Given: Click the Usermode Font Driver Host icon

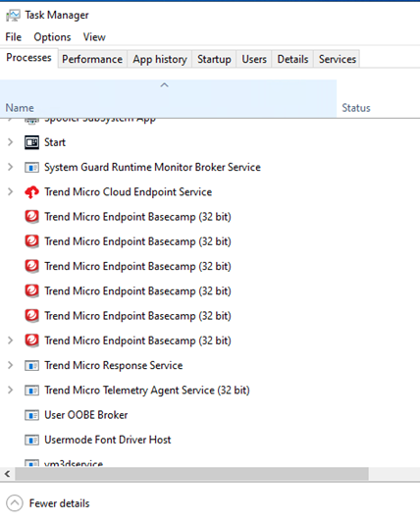Looking at the screenshot, I should click(31, 440).
